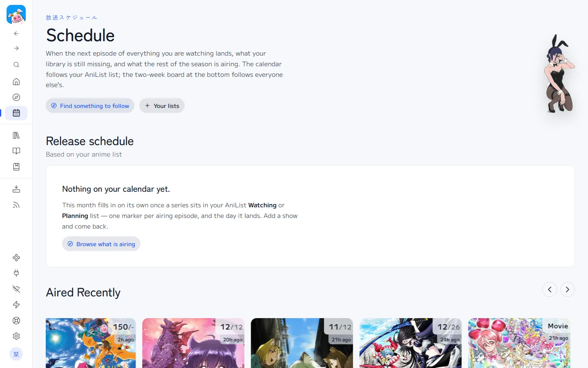588x368 pixels.
Task: Open the plug extensions icon in the sidebar
Action: coord(16,273)
